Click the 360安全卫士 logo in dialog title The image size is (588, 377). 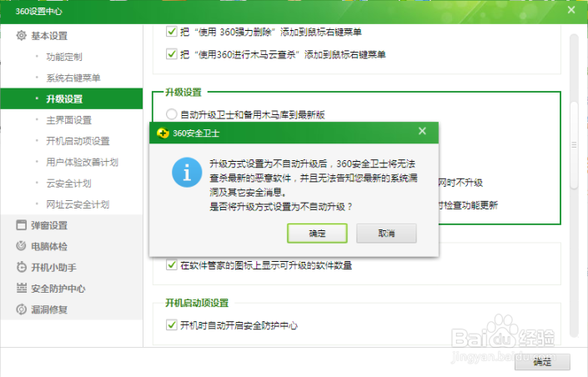tap(163, 133)
